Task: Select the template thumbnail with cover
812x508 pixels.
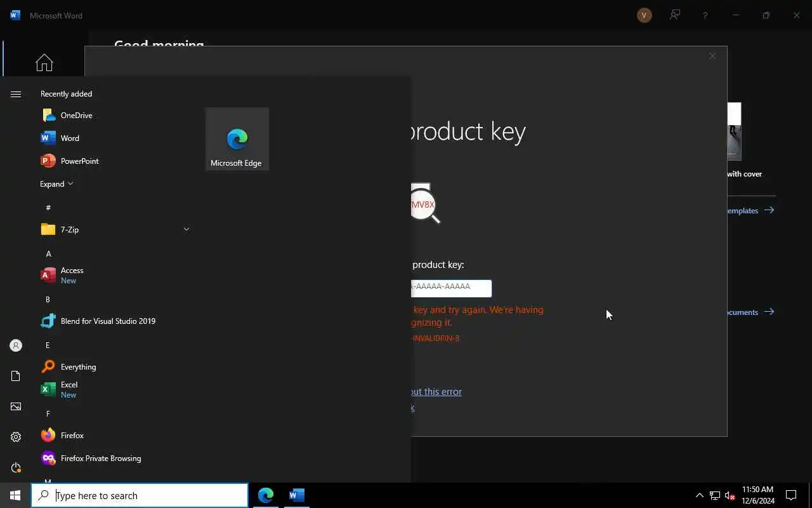Action: tap(734, 131)
